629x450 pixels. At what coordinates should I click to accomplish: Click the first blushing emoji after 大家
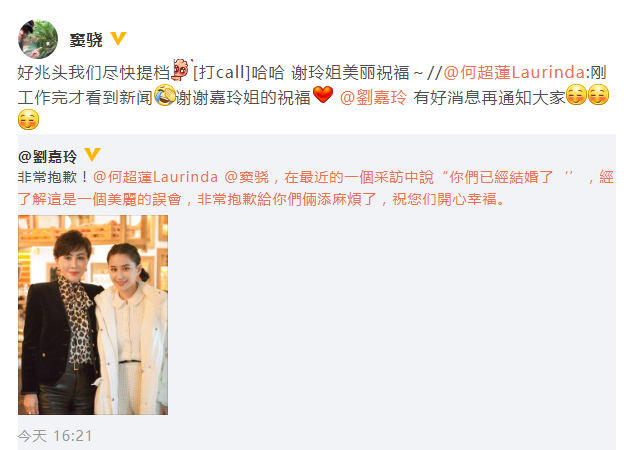tap(576, 95)
